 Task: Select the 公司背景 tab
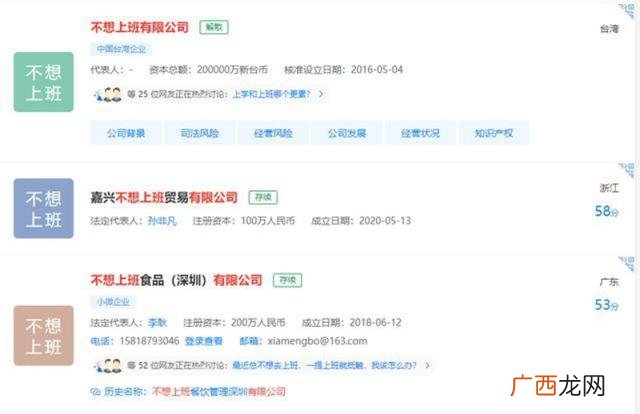coord(126,133)
